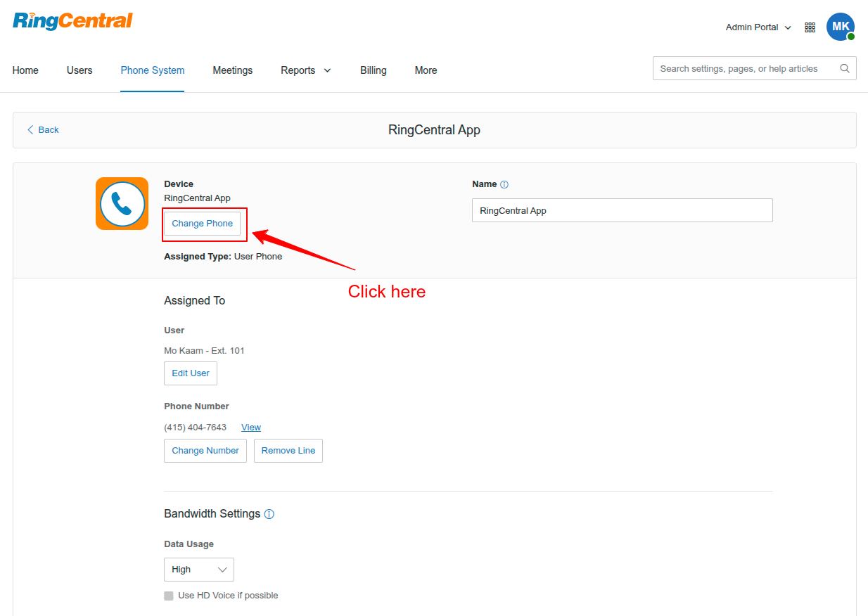The image size is (868, 616).
Task: Click the search magnifier icon
Action: click(x=845, y=68)
